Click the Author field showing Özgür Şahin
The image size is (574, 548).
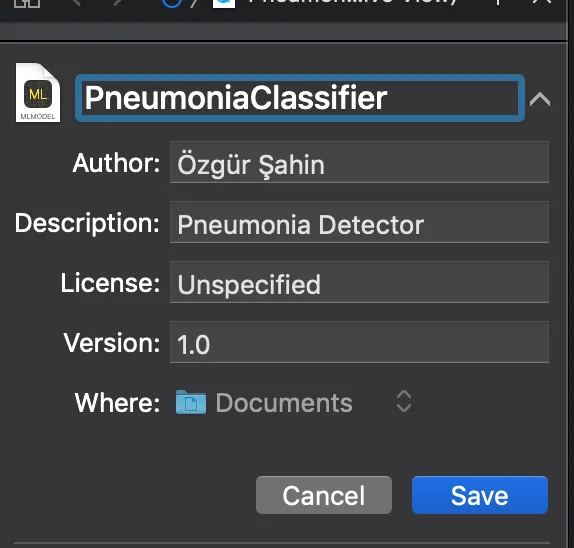pyautogui.click(x=359, y=162)
